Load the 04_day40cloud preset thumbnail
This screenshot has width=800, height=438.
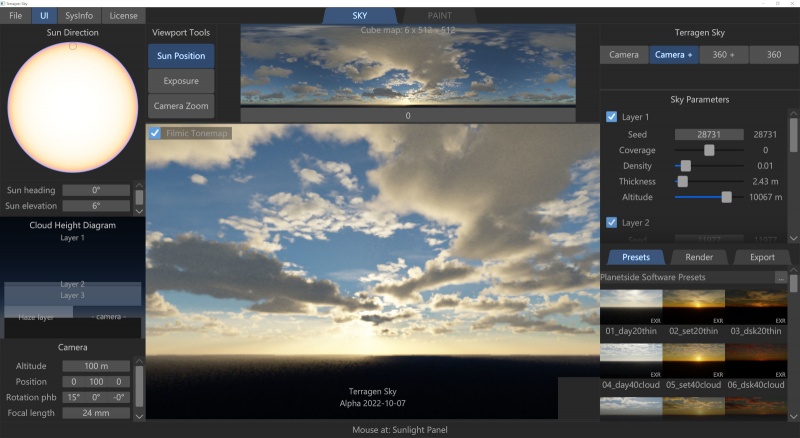631,361
